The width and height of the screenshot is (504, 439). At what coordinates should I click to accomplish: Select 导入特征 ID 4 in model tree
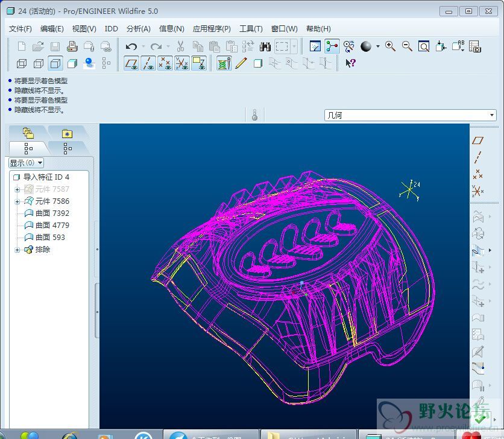pyautogui.click(x=46, y=177)
